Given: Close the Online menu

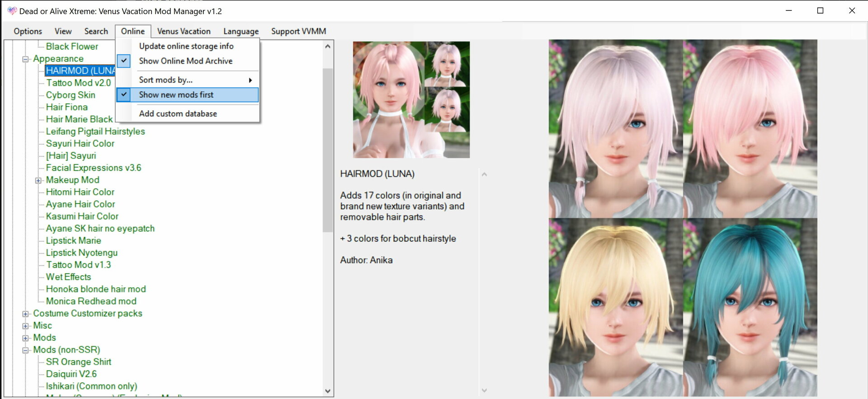Looking at the screenshot, I should pyautogui.click(x=133, y=31).
